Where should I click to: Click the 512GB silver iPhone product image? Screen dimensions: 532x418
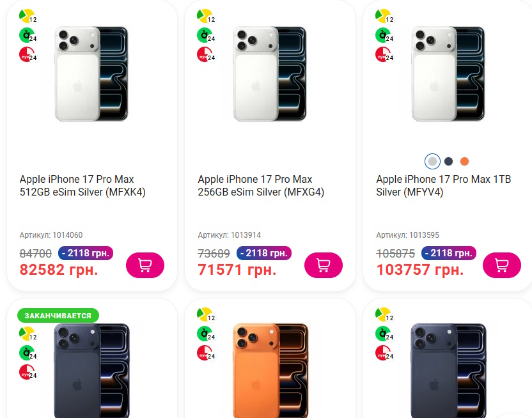point(91,74)
